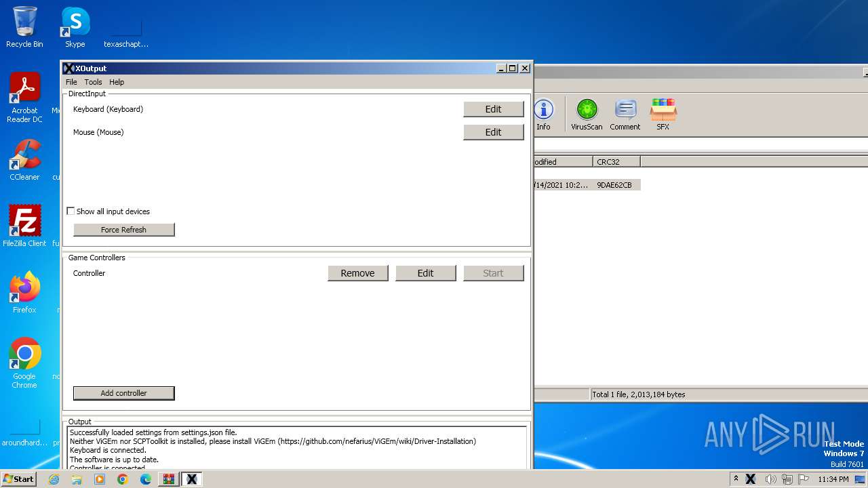
Task: Click the Info icon in WinRAR toolbar
Action: tap(543, 115)
